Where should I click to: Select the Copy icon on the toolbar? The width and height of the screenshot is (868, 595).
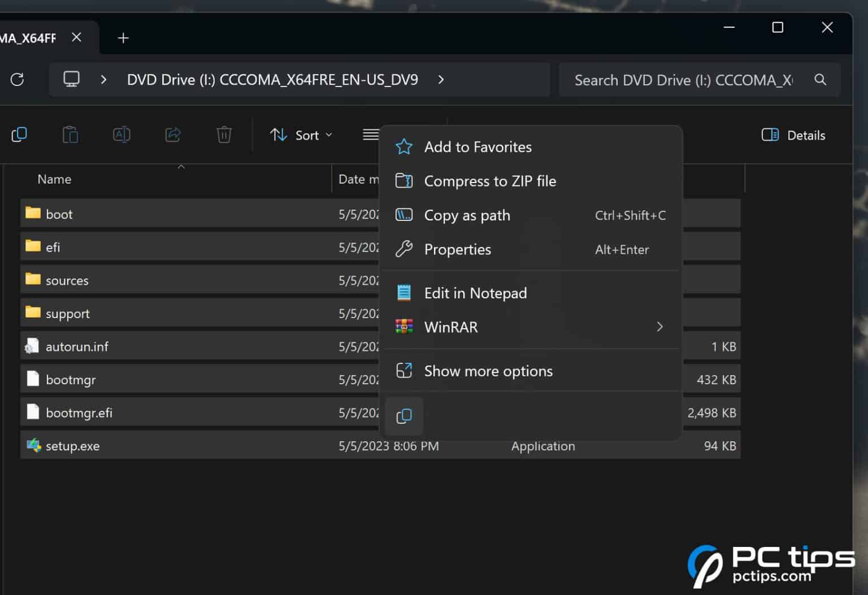point(20,134)
